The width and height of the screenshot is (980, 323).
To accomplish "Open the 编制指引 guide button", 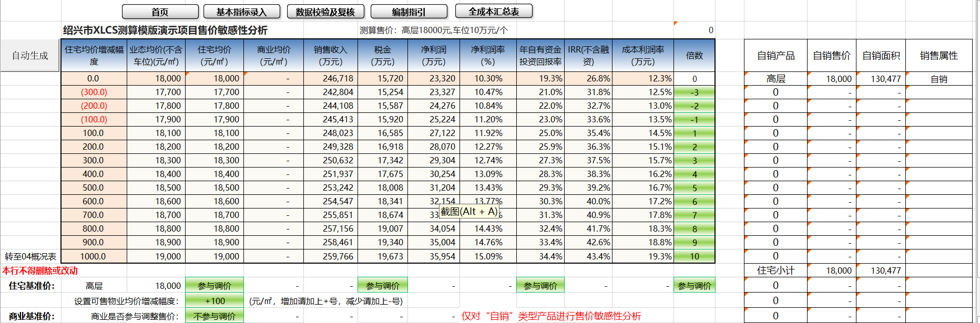I will click(409, 12).
